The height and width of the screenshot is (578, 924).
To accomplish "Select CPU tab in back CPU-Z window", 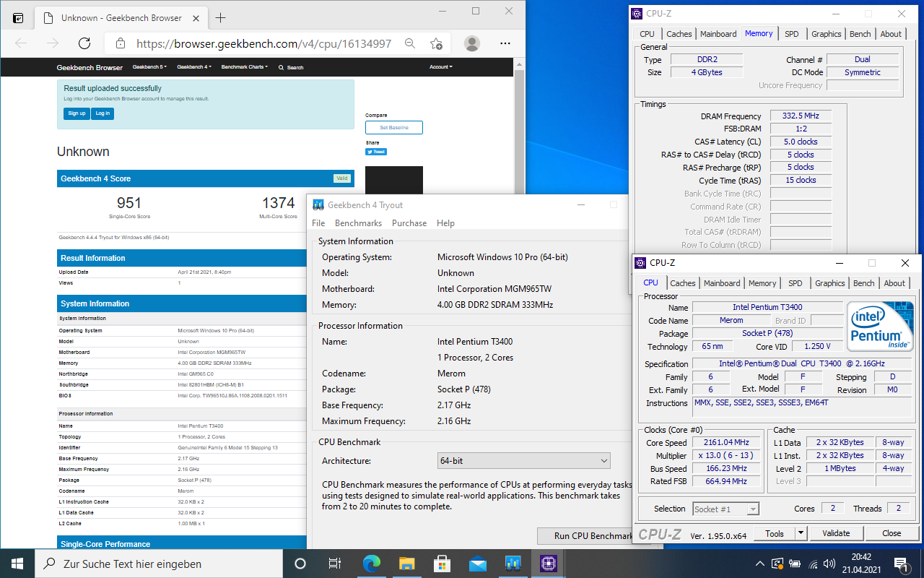I will [648, 34].
